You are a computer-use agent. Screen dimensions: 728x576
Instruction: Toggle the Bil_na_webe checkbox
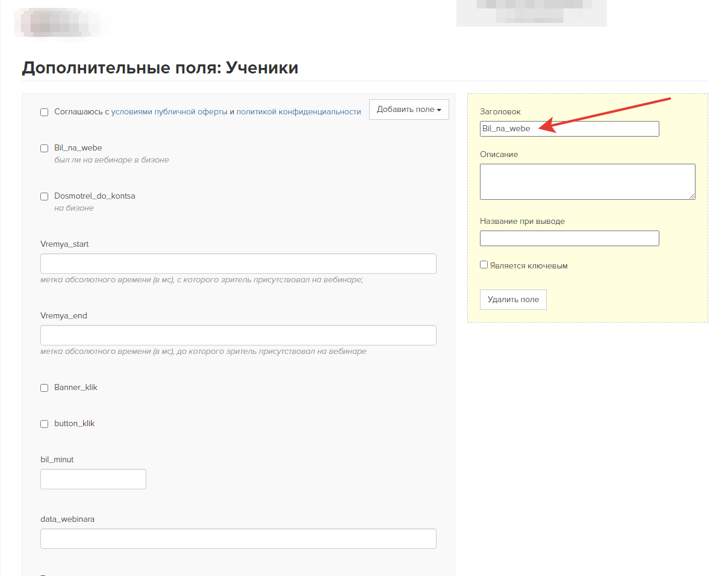(x=45, y=148)
